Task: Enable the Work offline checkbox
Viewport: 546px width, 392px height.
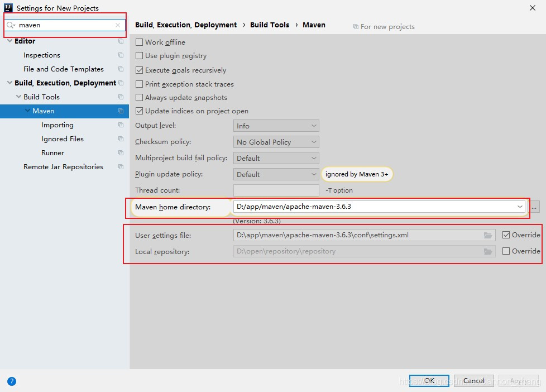Action: [139, 42]
